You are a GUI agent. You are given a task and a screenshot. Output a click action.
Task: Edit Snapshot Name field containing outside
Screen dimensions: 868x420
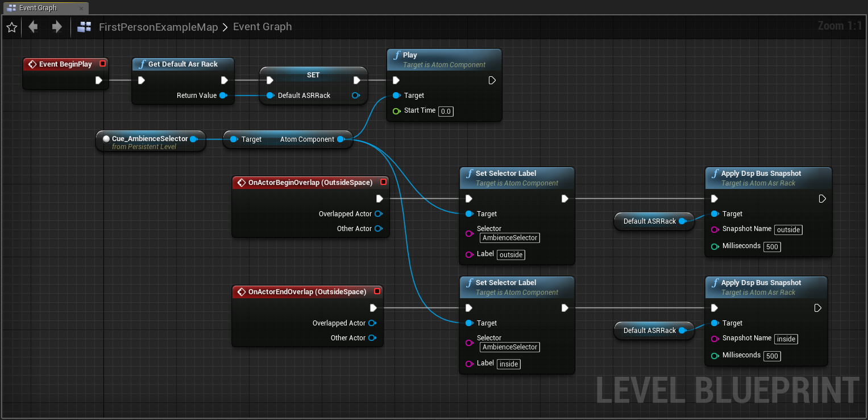788,230
